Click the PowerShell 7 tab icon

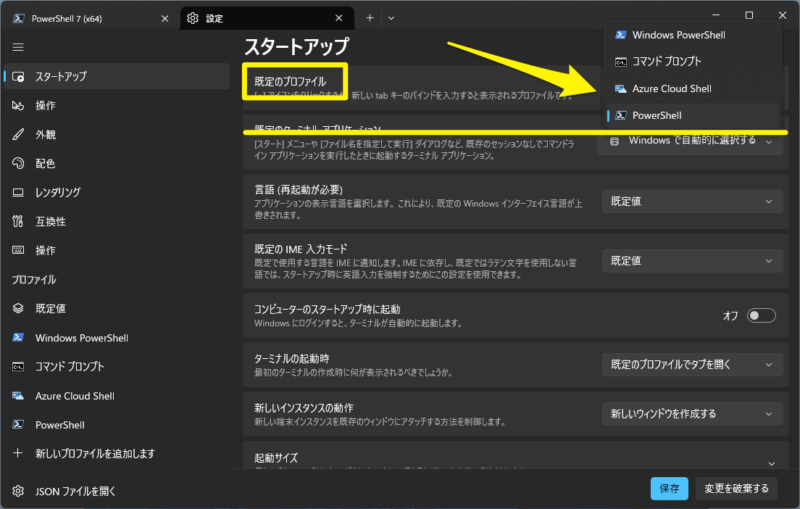coord(18,18)
